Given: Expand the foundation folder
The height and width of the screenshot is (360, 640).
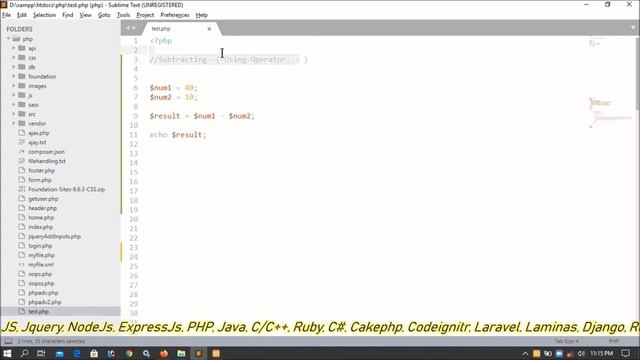Looking at the screenshot, I should (13, 76).
